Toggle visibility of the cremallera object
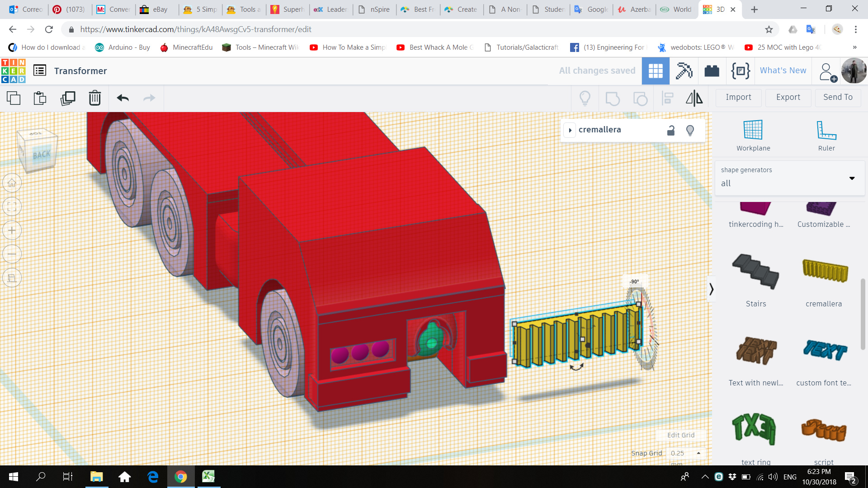Viewport: 868px width, 488px height. [x=690, y=130]
